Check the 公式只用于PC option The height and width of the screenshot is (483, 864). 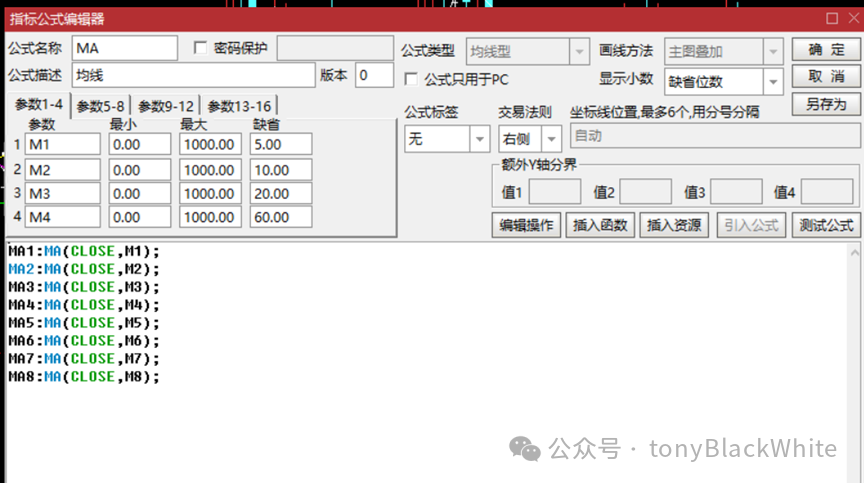coord(410,79)
